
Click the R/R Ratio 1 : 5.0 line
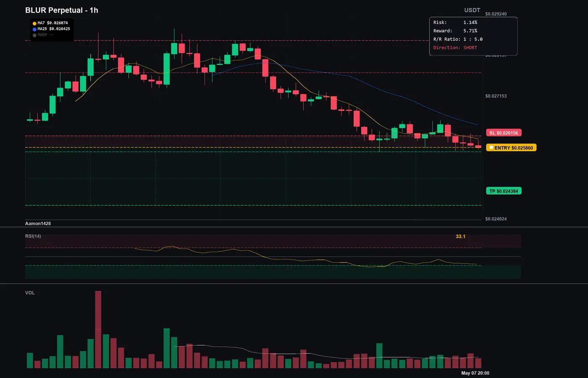tap(458, 39)
